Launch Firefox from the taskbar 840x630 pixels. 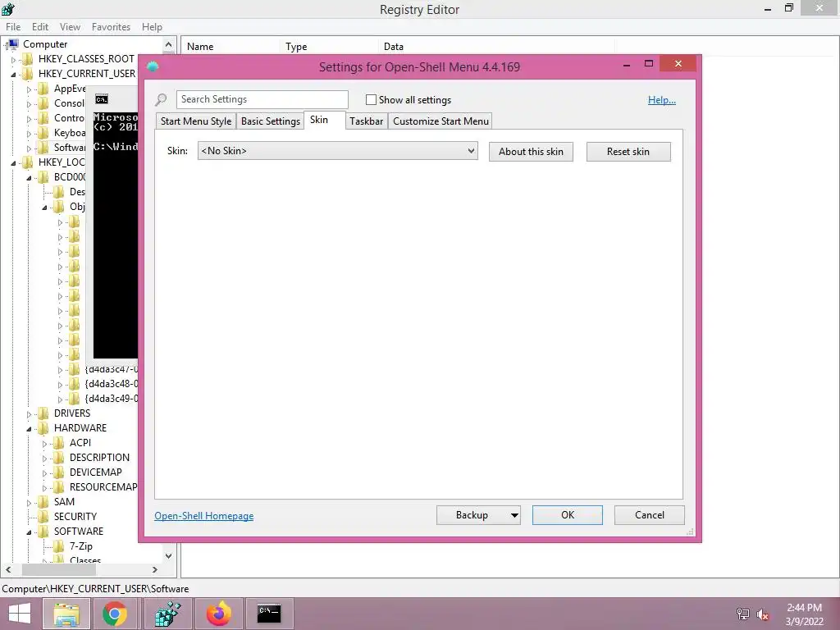(218, 614)
